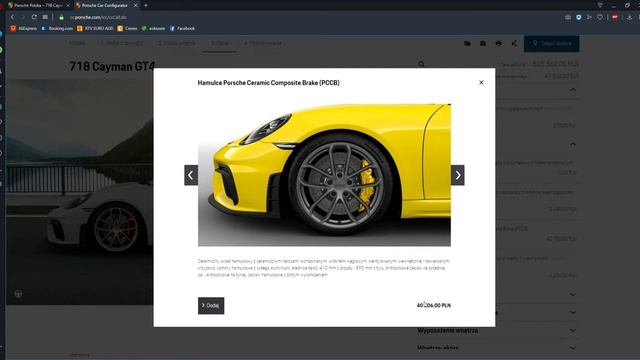Screen dimensions: 640x360
Task: Collapse the second options section chevron
Action: click(573, 144)
